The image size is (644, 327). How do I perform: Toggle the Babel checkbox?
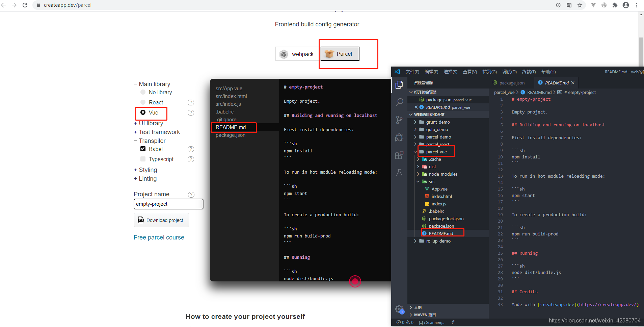click(x=143, y=149)
